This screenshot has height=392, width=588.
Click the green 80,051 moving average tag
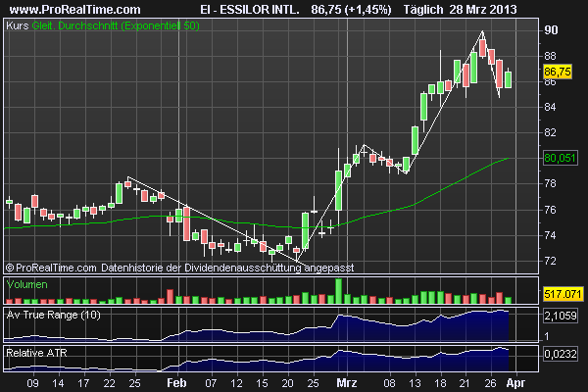[x=560, y=158]
